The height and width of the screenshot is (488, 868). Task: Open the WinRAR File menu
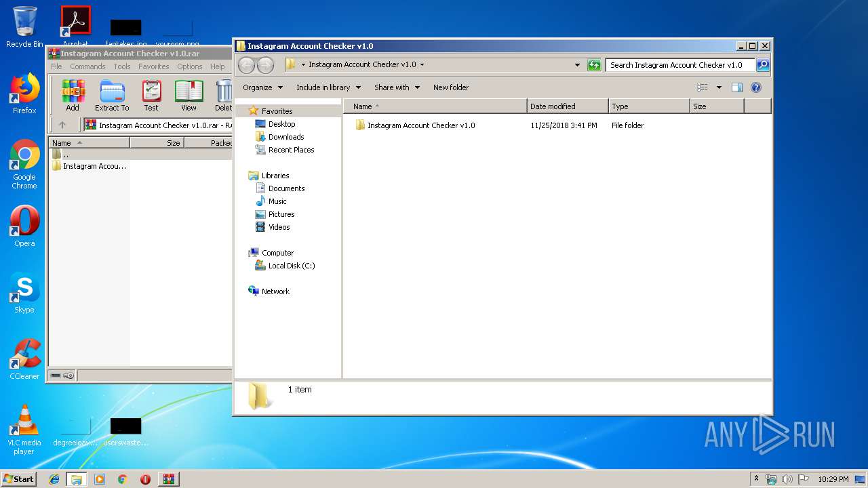coord(56,66)
